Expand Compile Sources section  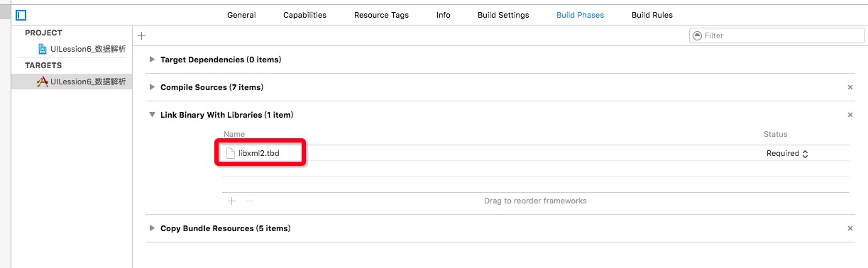pos(152,87)
